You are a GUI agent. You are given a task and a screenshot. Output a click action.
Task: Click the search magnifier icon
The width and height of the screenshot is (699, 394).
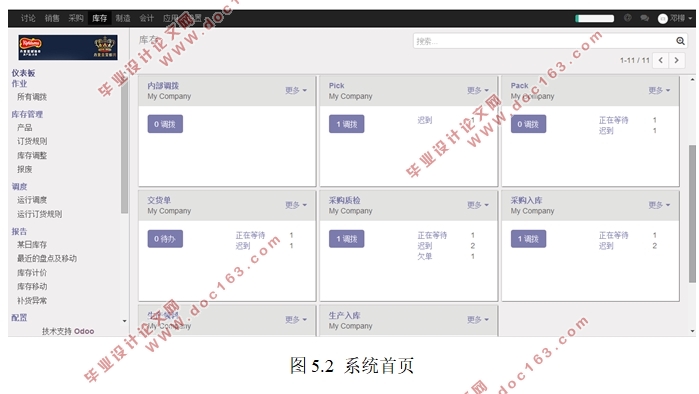(x=680, y=41)
